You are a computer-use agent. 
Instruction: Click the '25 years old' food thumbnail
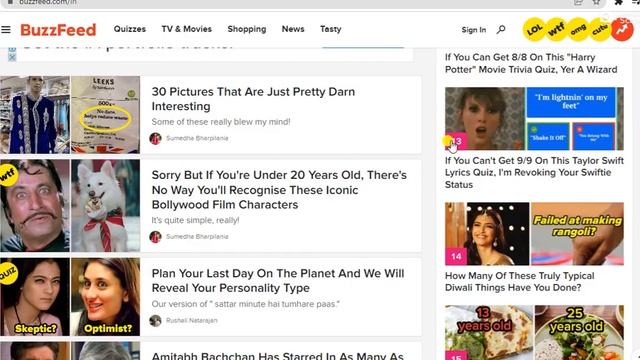click(x=579, y=332)
